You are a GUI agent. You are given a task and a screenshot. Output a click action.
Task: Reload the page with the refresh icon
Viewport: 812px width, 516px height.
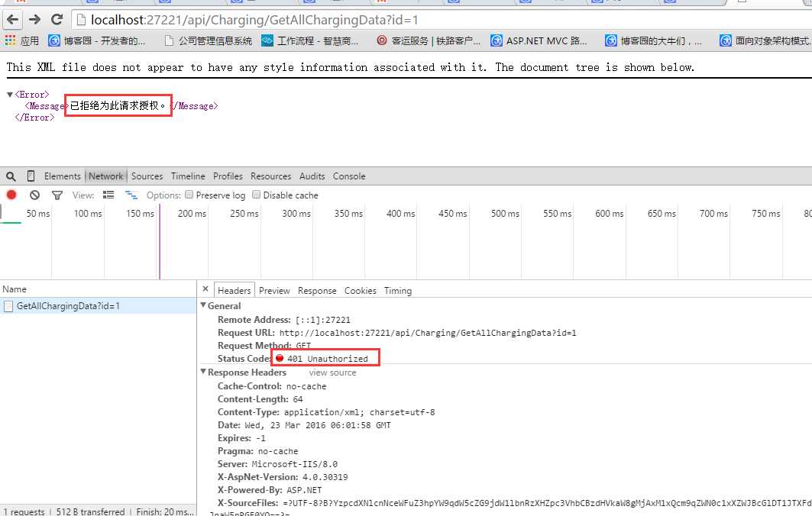(57, 20)
